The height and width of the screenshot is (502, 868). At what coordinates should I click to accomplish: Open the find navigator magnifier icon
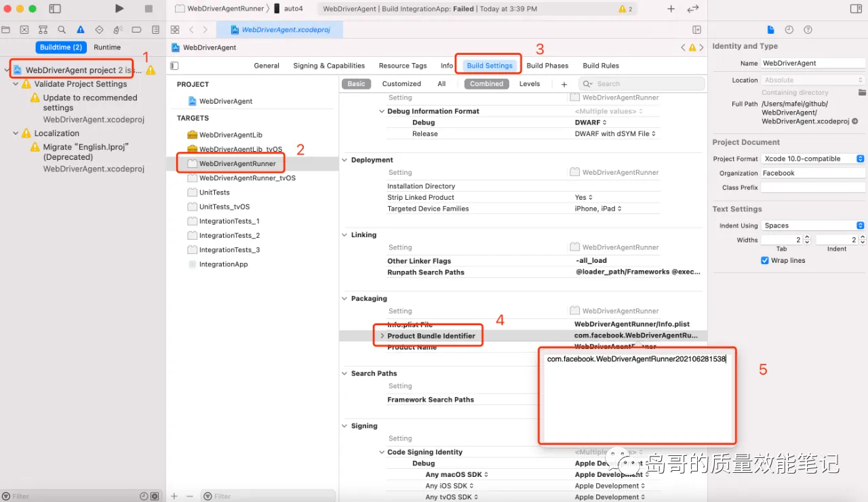coord(62,30)
